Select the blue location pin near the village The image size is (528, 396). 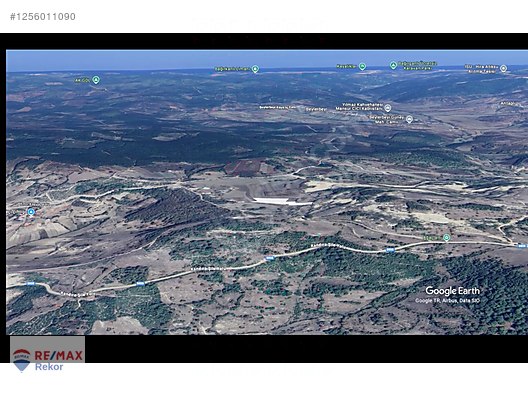click(31, 212)
